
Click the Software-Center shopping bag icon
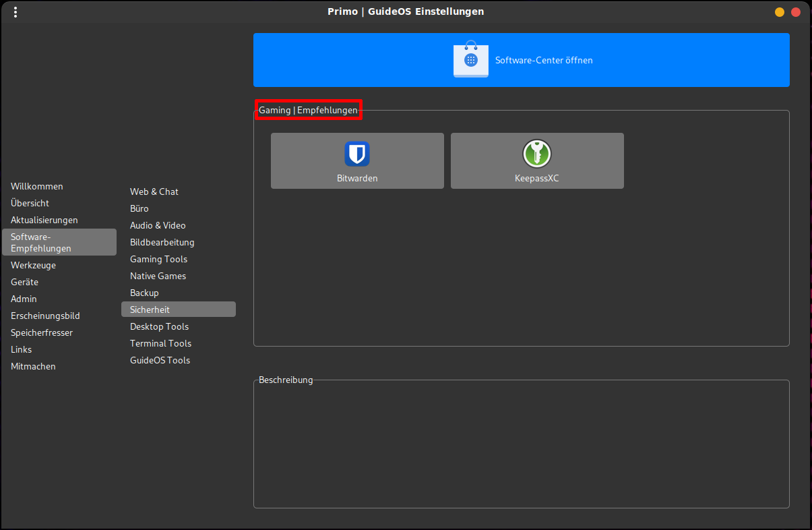coord(470,59)
